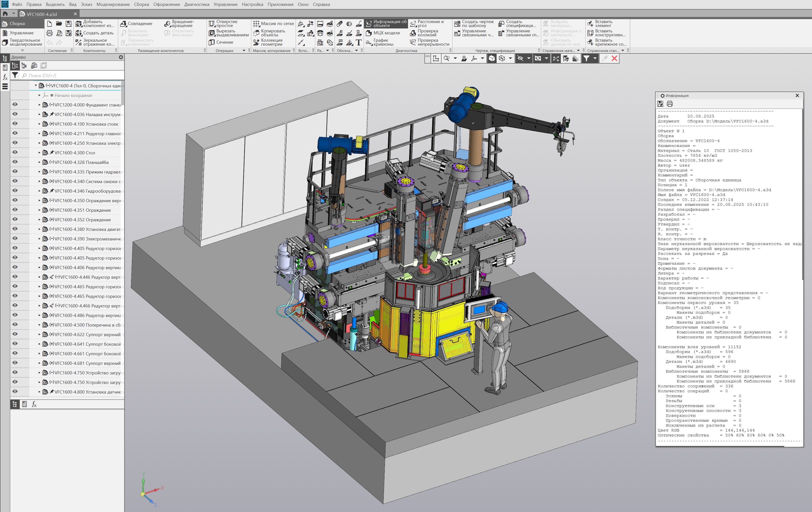
Task: Save information using panel save icon
Action: pyautogui.click(x=660, y=104)
